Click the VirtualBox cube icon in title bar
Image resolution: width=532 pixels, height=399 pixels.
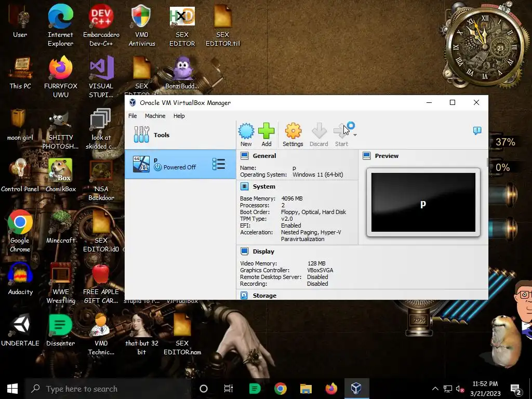(132, 102)
